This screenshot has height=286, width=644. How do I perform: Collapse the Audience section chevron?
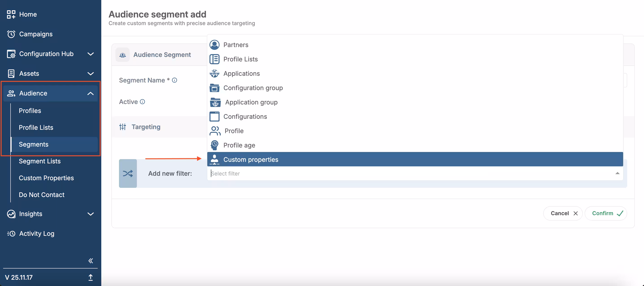(x=91, y=93)
